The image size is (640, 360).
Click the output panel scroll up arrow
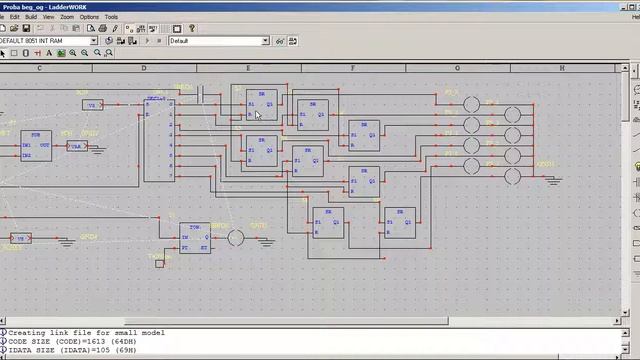click(x=625, y=333)
